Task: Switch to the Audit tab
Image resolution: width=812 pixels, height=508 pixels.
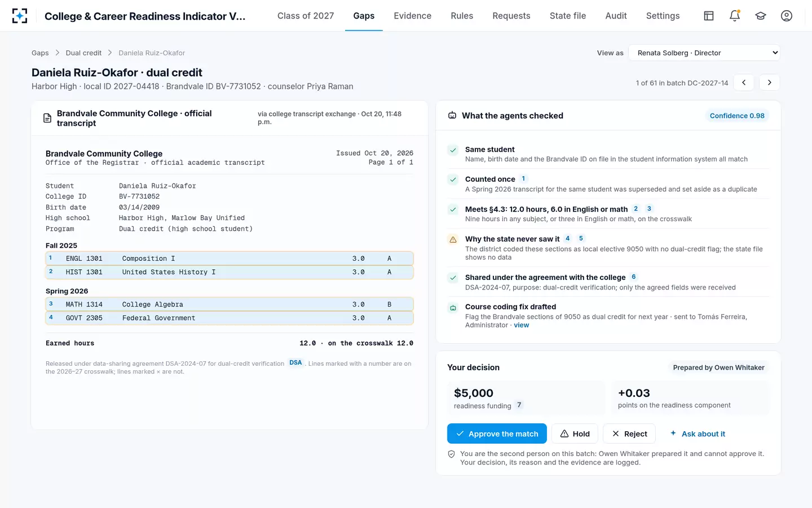Action: pyautogui.click(x=616, y=16)
